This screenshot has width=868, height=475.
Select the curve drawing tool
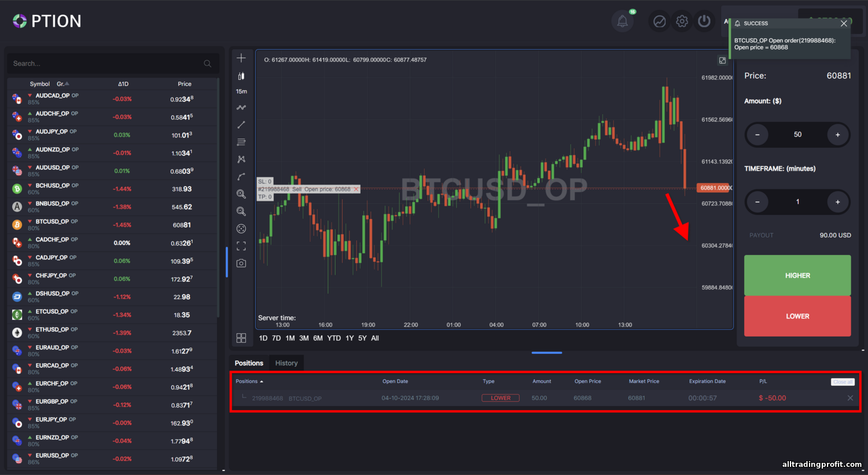[x=241, y=177]
